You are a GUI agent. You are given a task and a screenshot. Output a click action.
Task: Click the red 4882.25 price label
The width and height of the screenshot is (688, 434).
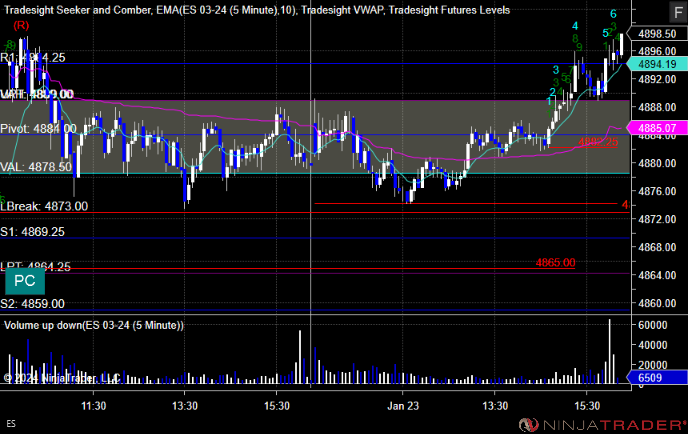[x=598, y=142]
